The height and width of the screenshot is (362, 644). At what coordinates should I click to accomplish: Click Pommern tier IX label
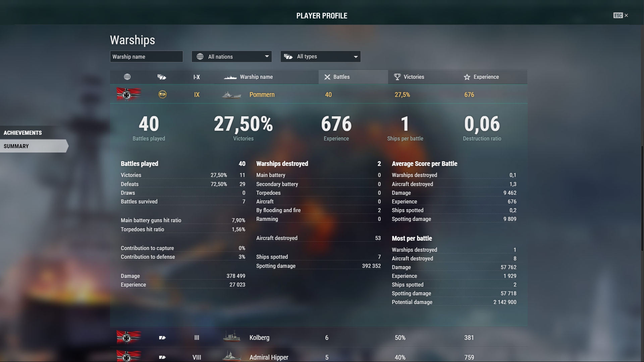click(197, 95)
